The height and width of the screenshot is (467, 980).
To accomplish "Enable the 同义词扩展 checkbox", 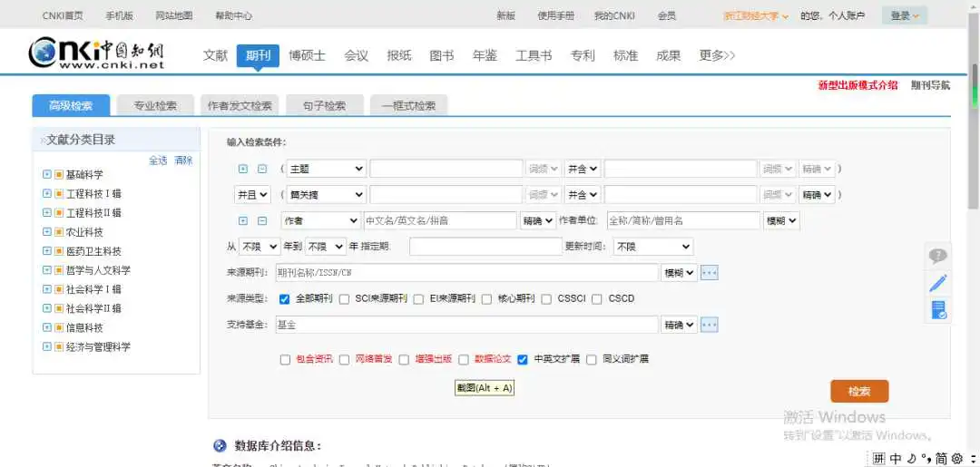I will tap(592, 360).
